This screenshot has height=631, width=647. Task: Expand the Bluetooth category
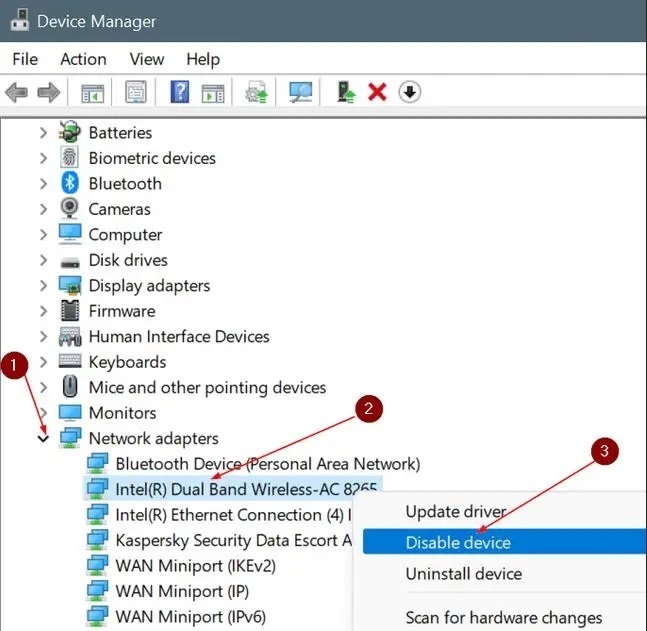coord(43,184)
